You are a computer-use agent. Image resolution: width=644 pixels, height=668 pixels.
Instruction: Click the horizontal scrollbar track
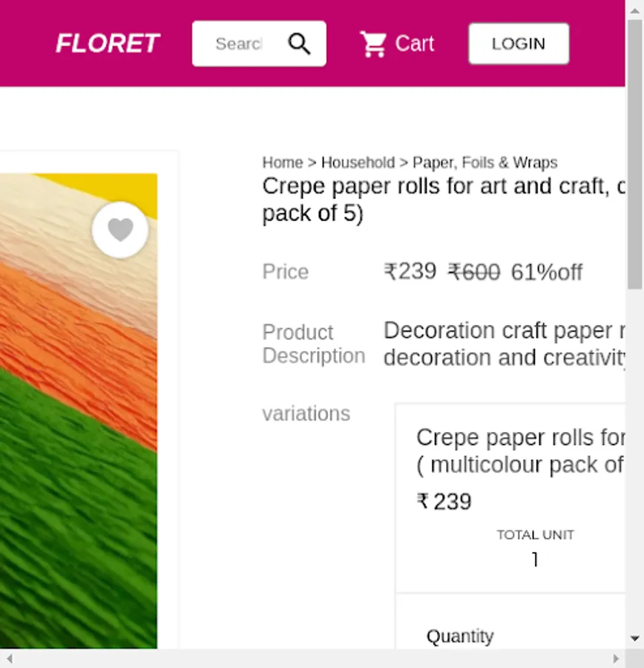pyautogui.click(x=312, y=658)
